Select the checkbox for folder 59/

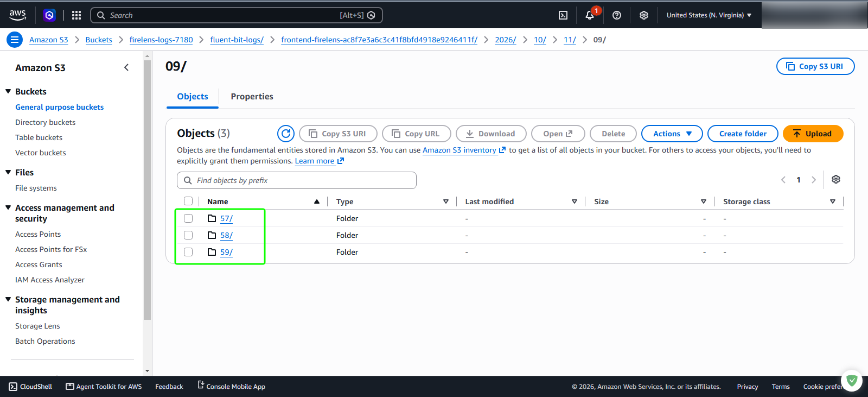point(188,252)
